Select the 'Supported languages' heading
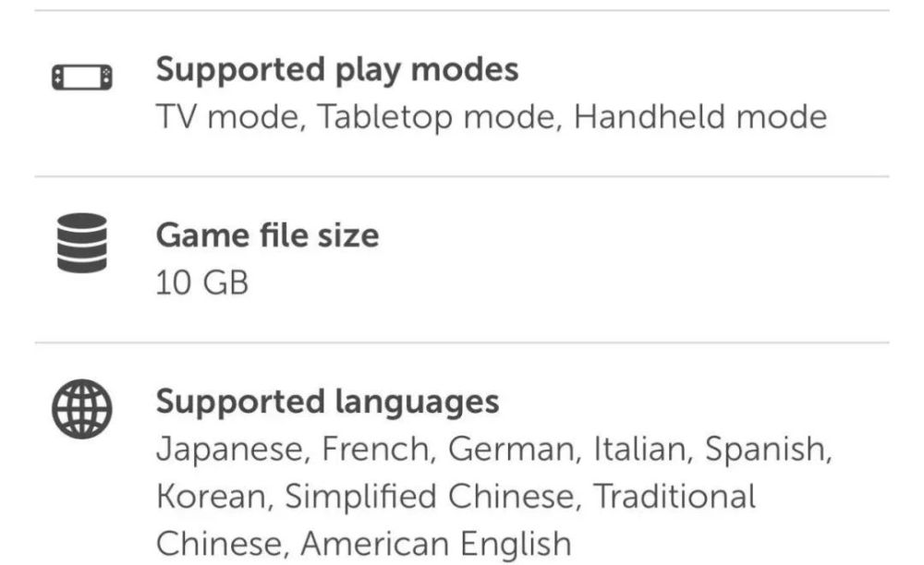The height and width of the screenshot is (565, 924). click(x=327, y=402)
